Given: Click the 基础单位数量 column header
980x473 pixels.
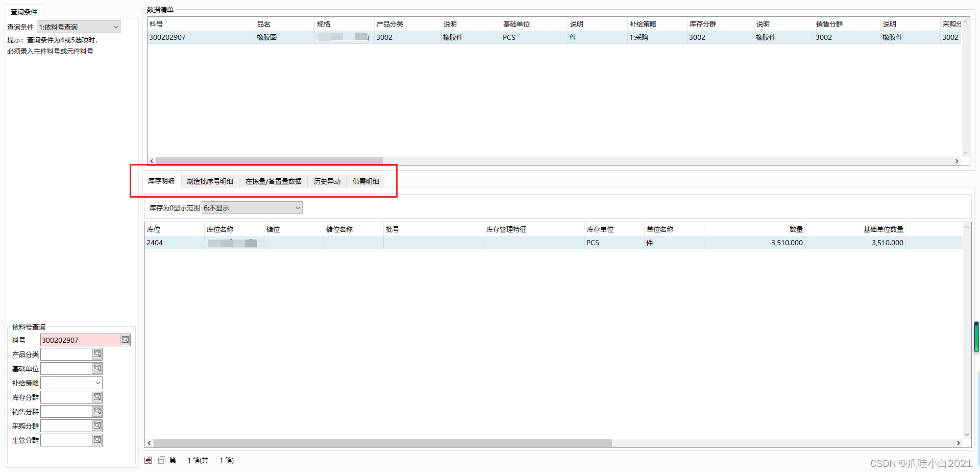Looking at the screenshot, I should click(x=855, y=229).
